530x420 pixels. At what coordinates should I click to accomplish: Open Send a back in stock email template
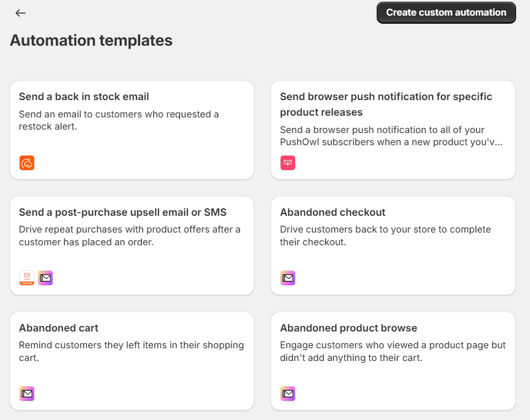point(84,97)
